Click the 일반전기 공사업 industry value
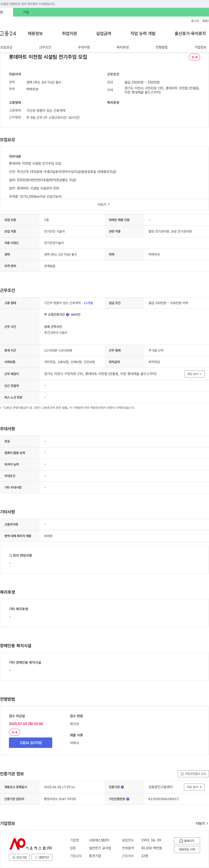The image size is (209, 868). point(100,848)
